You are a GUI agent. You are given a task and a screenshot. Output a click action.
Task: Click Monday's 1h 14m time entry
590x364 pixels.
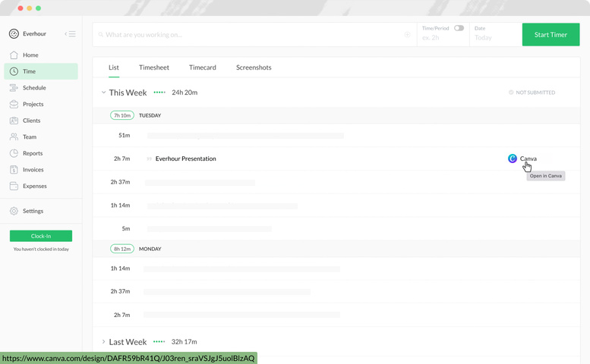pyautogui.click(x=120, y=268)
